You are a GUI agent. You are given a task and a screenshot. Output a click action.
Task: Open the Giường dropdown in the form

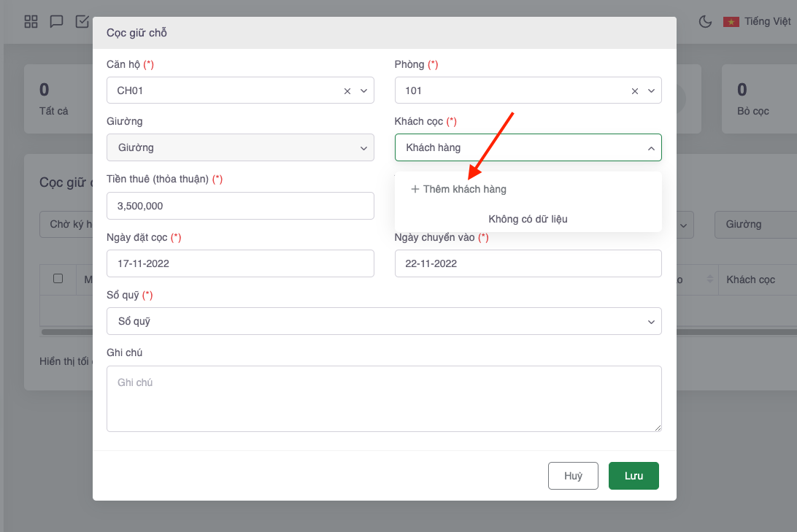click(x=240, y=147)
